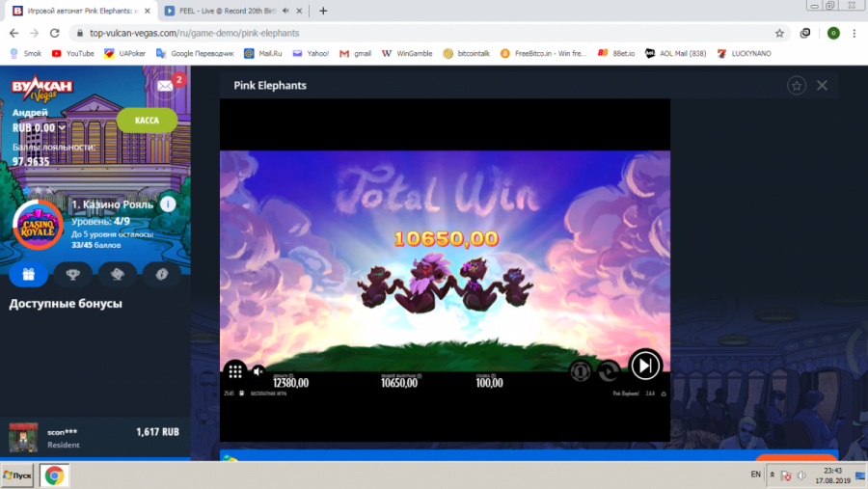Open the YouTube bookmark
Screen dimensions: 868x489
point(73,54)
